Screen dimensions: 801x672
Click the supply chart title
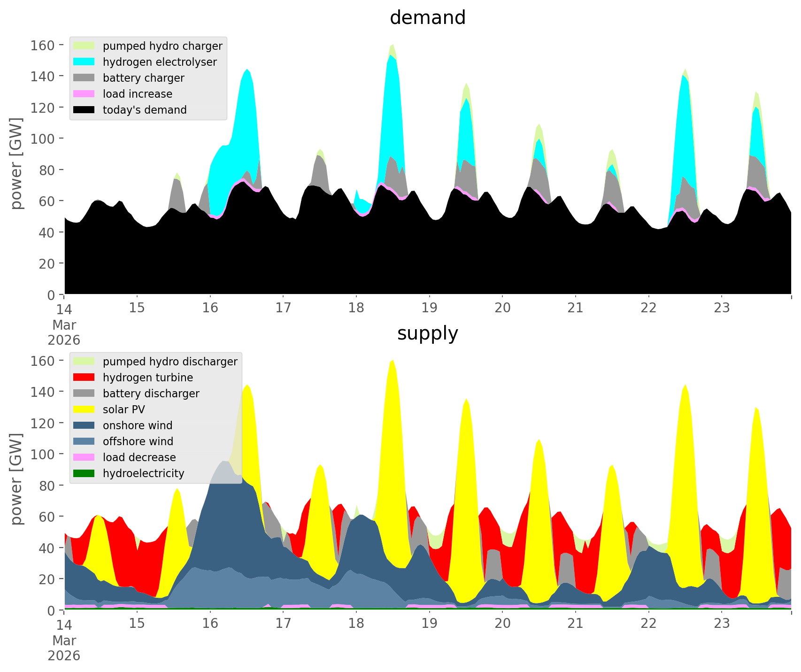pyautogui.click(x=427, y=333)
